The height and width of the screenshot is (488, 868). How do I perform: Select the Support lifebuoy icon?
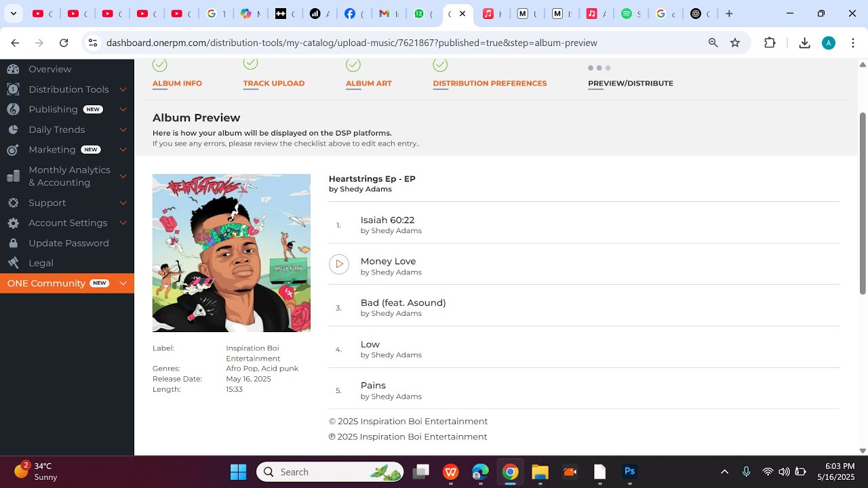pyautogui.click(x=14, y=203)
